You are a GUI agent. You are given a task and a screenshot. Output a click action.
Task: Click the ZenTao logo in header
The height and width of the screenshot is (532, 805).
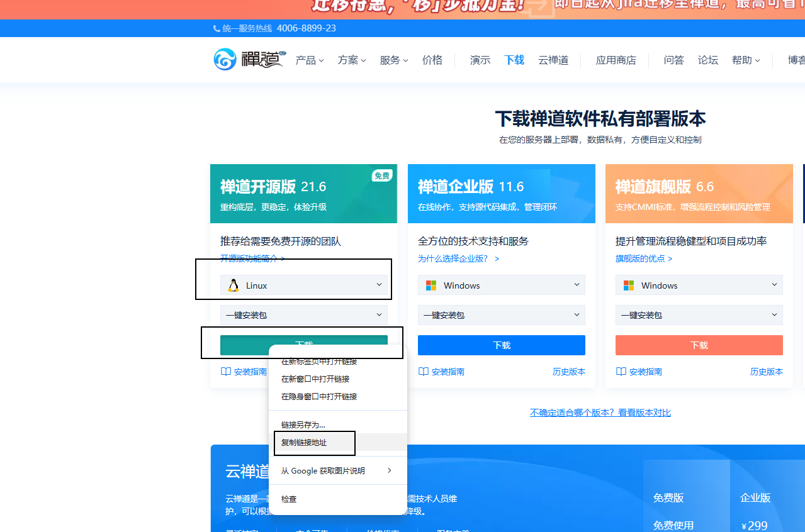point(249,60)
